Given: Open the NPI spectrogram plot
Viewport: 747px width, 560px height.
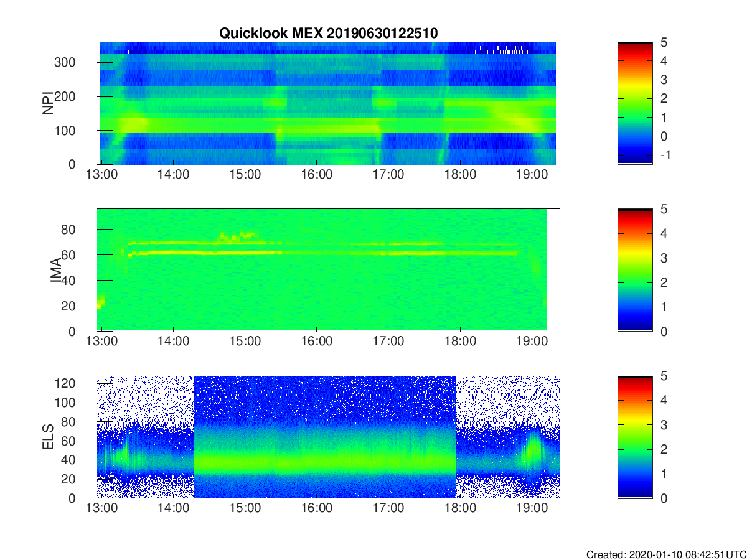Looking at the screenshot, I should (x=329, y=103).
